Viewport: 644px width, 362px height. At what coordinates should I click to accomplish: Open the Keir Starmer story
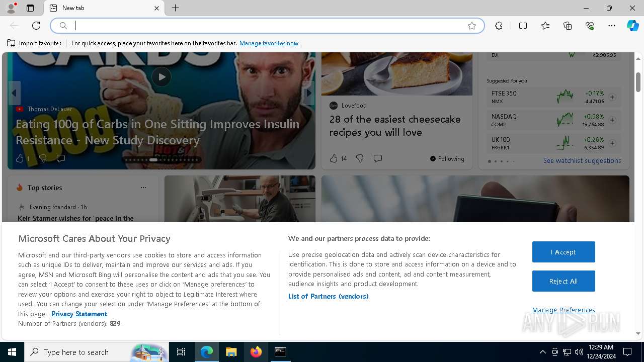pyautogui.click(x=75, y=218)
